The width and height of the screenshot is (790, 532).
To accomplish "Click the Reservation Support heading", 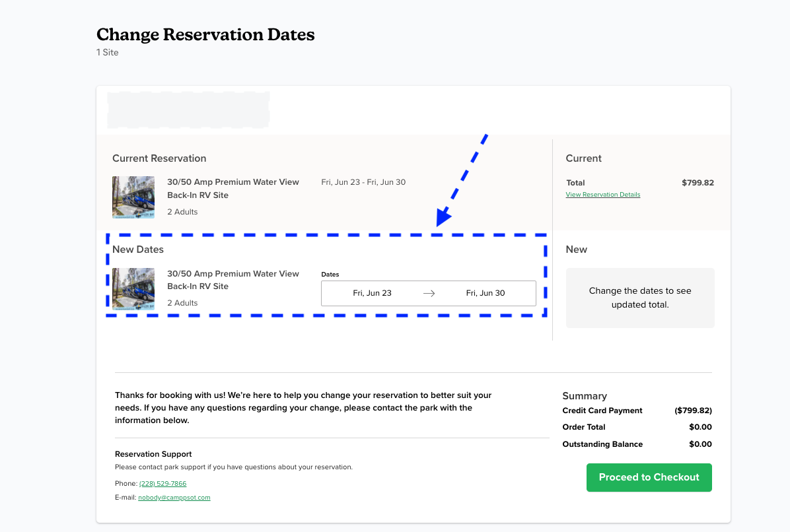I will (x=153, y=454).
